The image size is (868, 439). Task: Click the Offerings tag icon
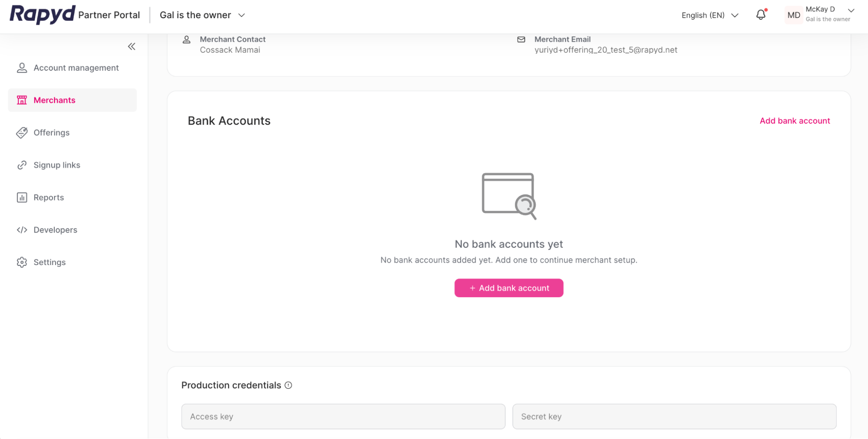(22, 133)
